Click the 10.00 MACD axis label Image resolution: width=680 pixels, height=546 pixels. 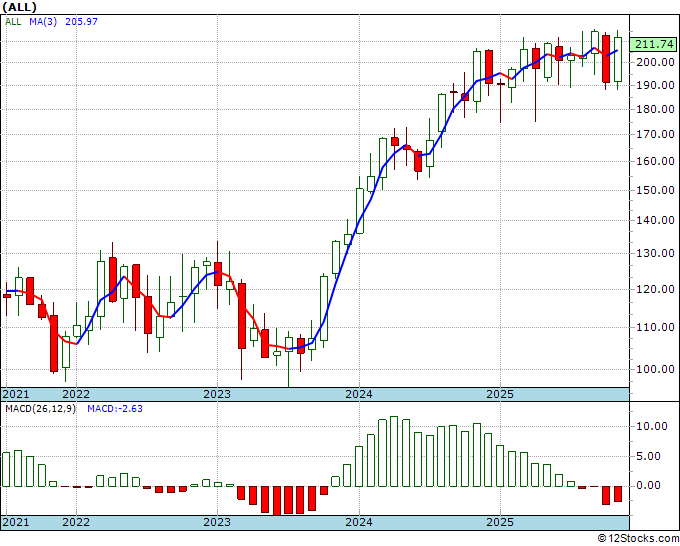point(652,426)
